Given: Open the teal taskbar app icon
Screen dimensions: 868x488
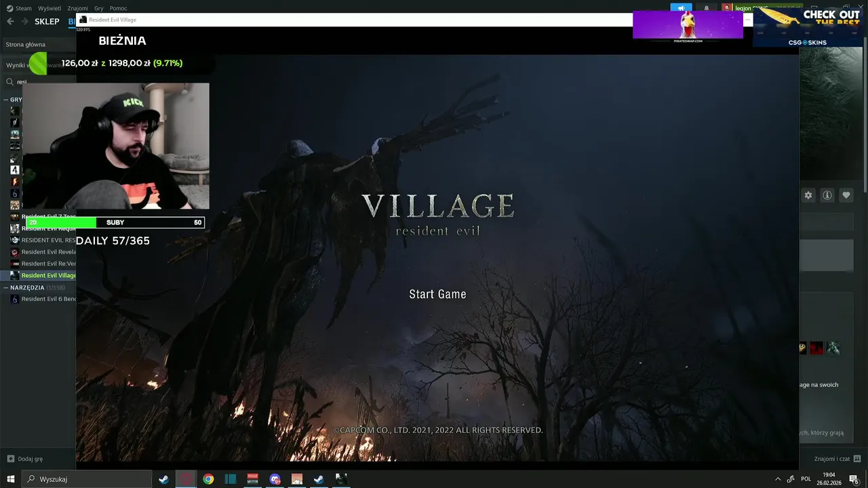Looking at the screenshot, I should pyautogui.click(x=231, y=479).
